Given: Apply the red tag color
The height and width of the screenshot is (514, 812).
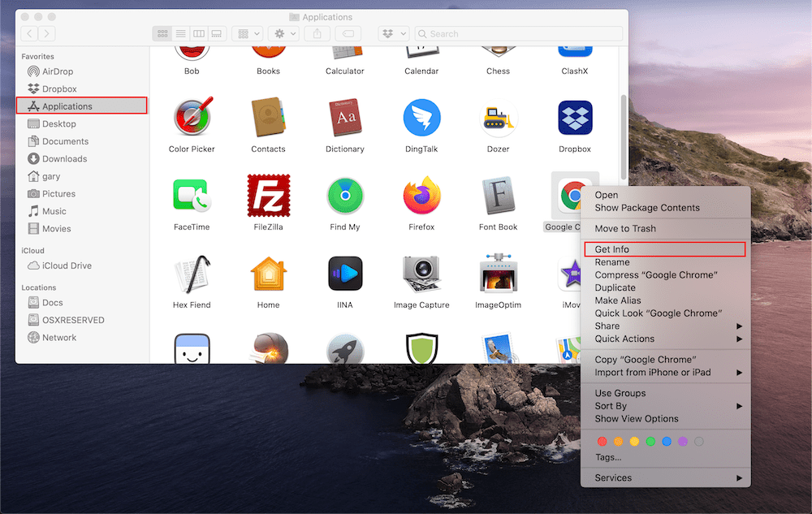Looking at the screenshot, I should coord(602,442).
